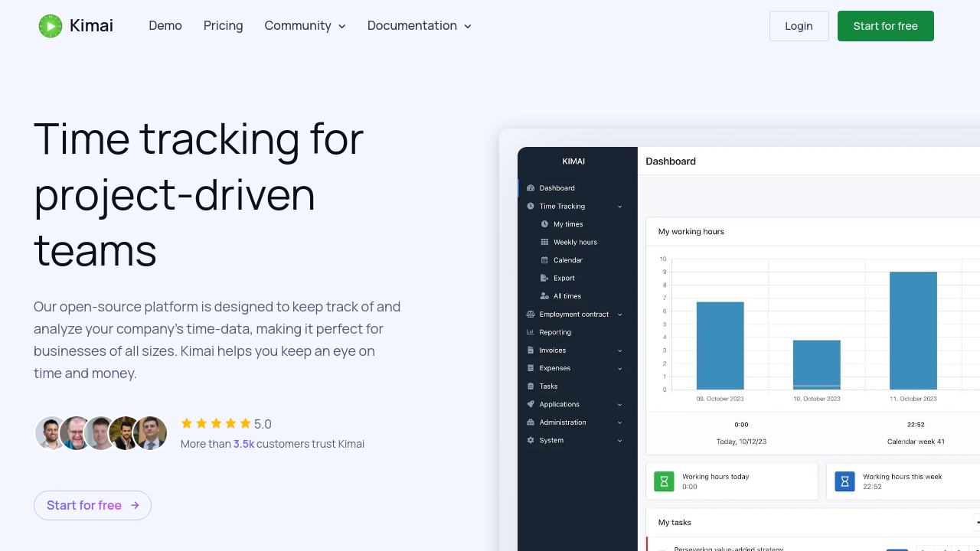980x551 pixels.
Task: Click the Employment contract scale icon
Action: click(531, 314)
